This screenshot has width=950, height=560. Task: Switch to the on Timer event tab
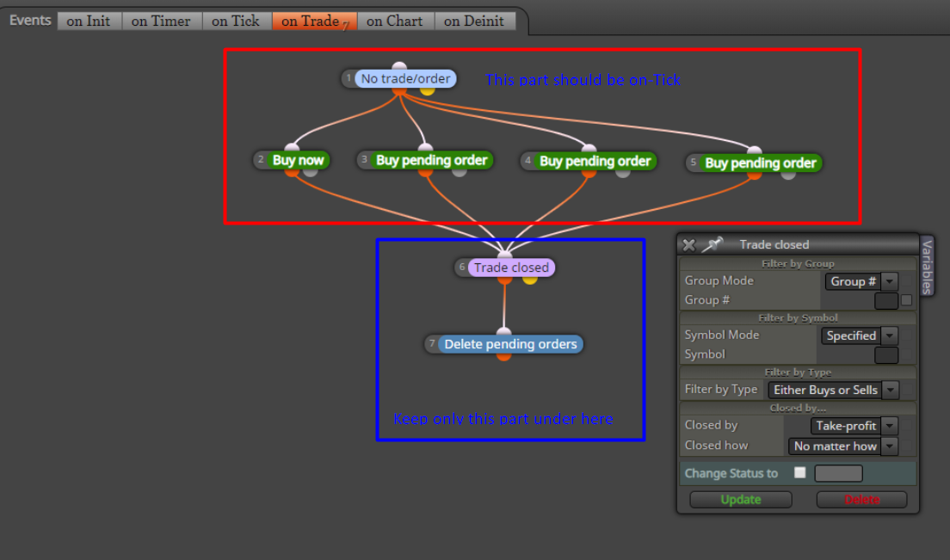click(x=161, y=22)
